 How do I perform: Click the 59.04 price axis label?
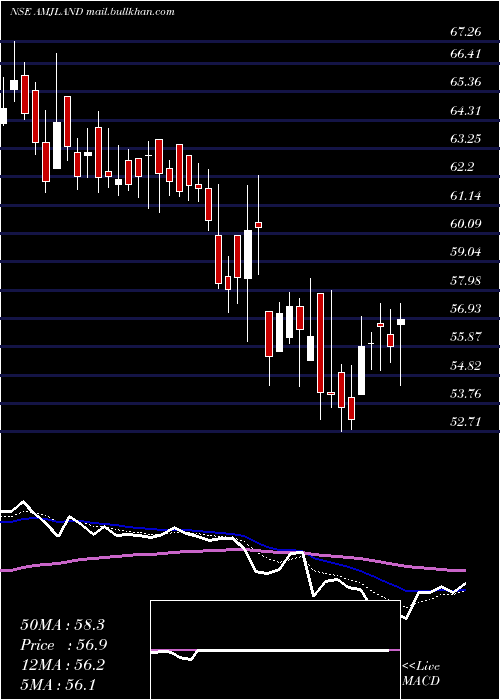[x=466, y=252]
